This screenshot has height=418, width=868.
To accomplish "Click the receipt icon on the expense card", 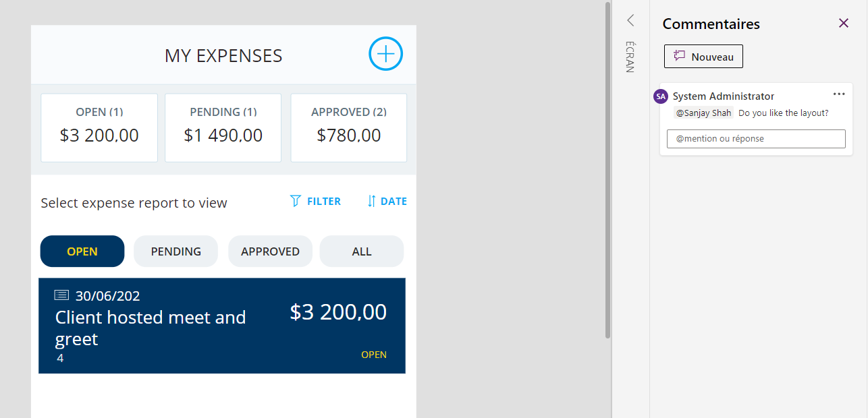I will coord(61,295).
